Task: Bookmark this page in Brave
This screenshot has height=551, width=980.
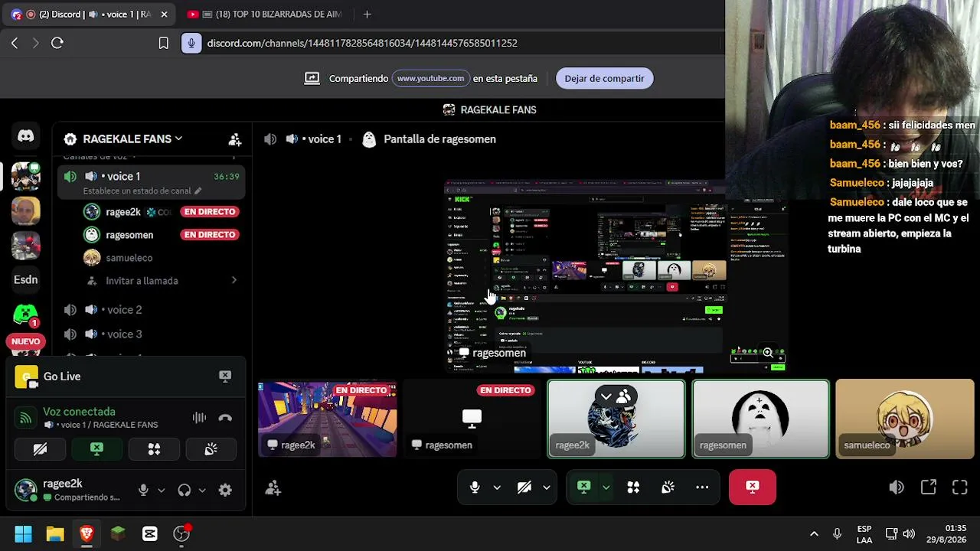Action: coord(163,43)
